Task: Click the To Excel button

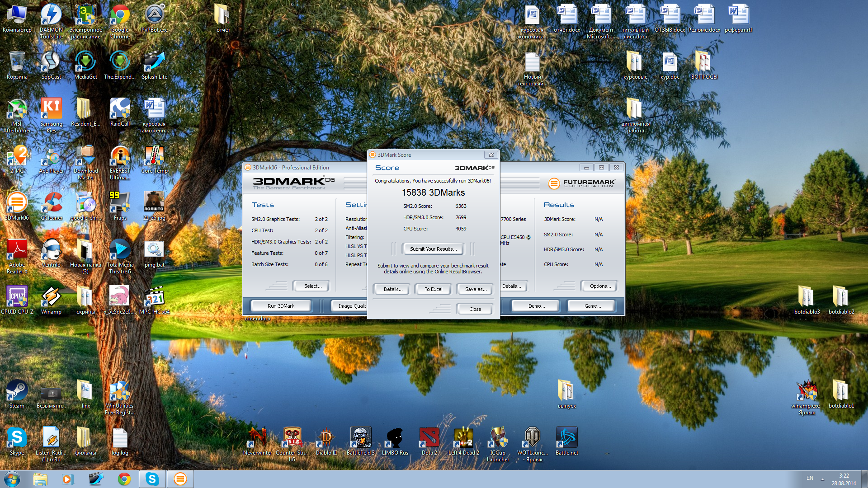Action: tap(433, 289)
